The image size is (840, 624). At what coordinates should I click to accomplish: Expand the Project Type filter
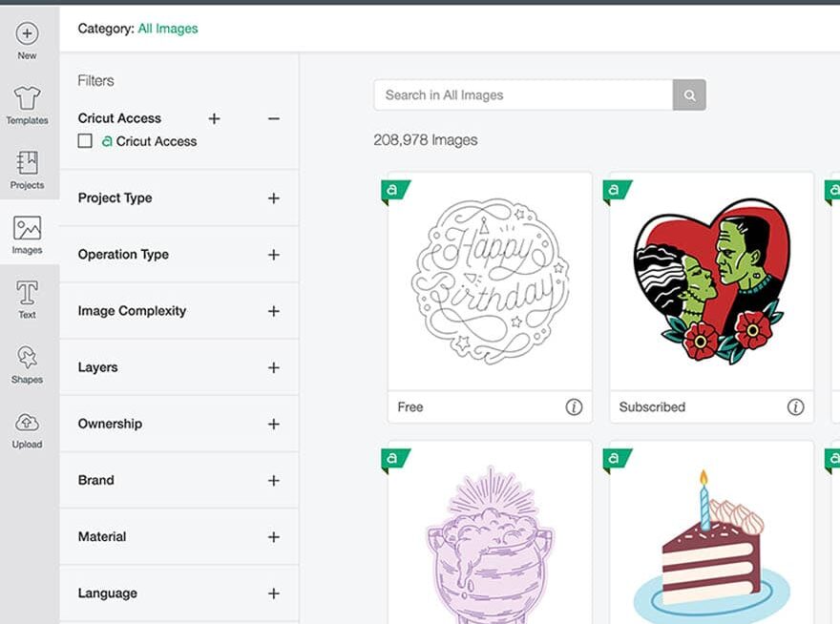(x=274, y=198)
